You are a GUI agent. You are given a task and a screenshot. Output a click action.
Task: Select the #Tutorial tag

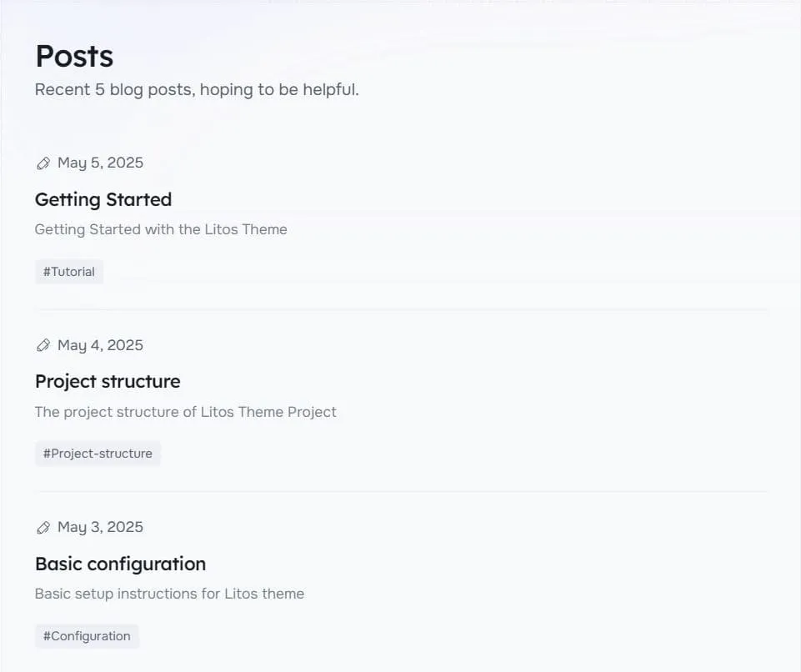coord(69,272)
